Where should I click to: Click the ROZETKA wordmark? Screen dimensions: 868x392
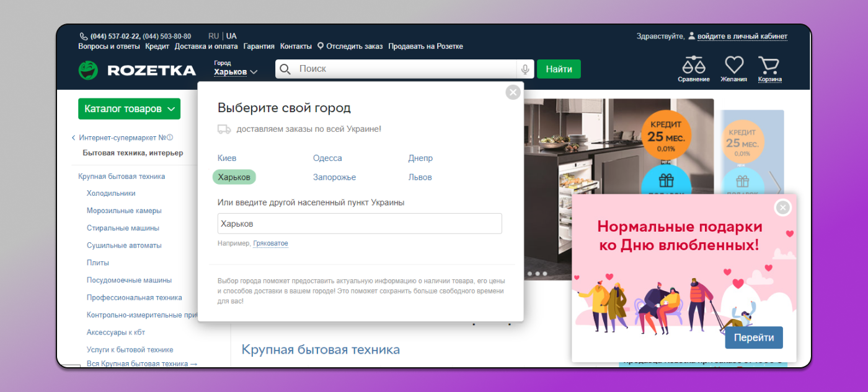point(151,71)
